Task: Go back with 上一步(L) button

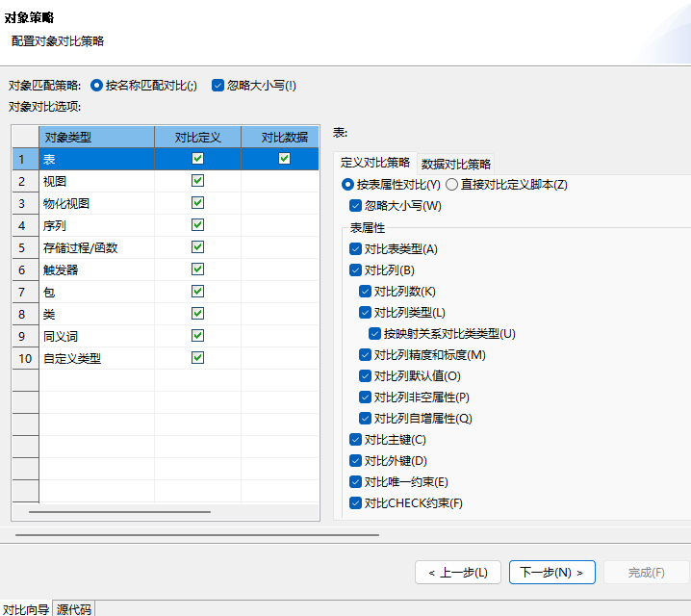Action: [458, 573]
